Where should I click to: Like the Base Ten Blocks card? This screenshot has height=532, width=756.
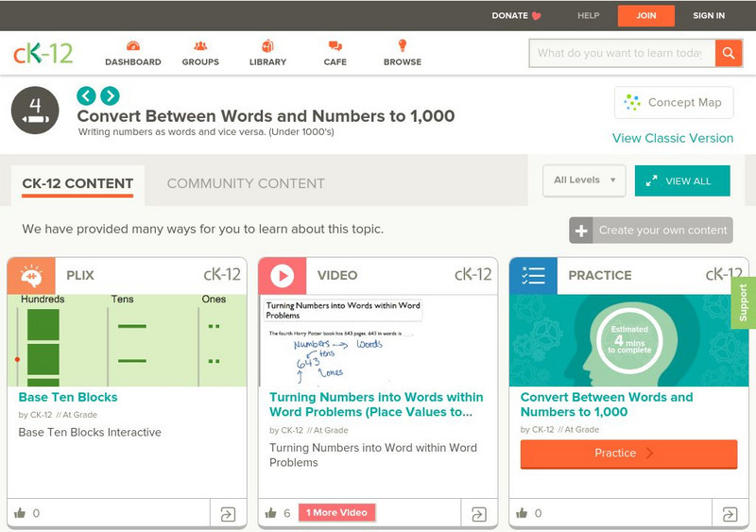[20, 513]
